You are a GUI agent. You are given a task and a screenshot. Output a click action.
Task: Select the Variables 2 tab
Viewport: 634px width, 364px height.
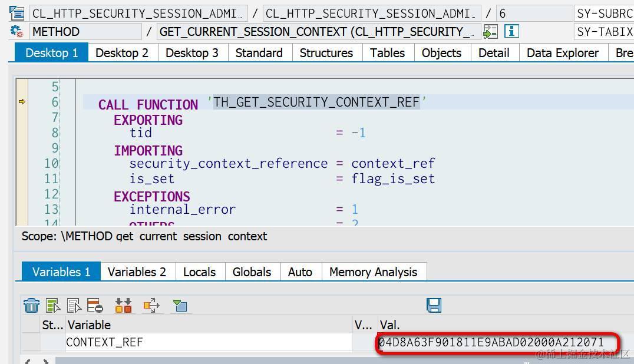[x=137, y=272]
